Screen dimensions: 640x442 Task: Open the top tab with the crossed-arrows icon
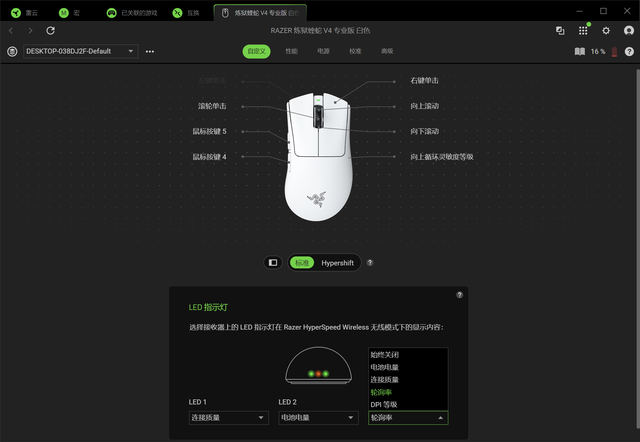186,13
